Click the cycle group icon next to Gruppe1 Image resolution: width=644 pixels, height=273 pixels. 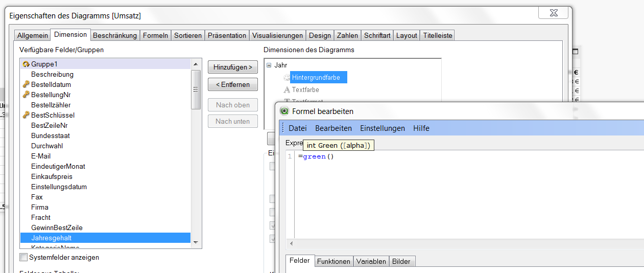pos(26,64)
